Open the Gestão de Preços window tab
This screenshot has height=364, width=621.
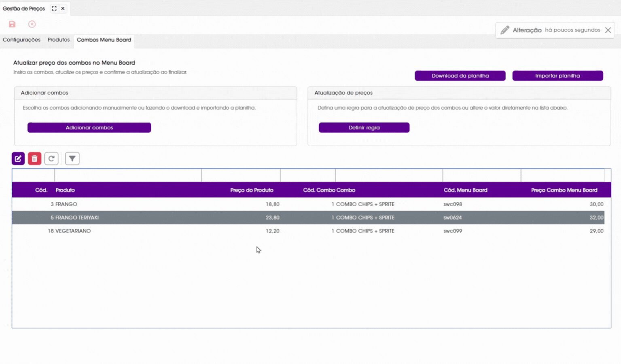[24, 8]
